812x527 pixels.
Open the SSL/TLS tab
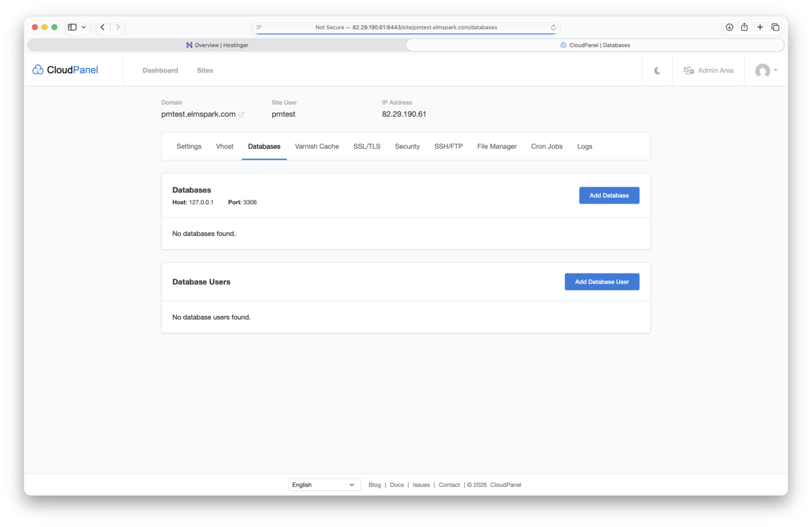point(367,146)
